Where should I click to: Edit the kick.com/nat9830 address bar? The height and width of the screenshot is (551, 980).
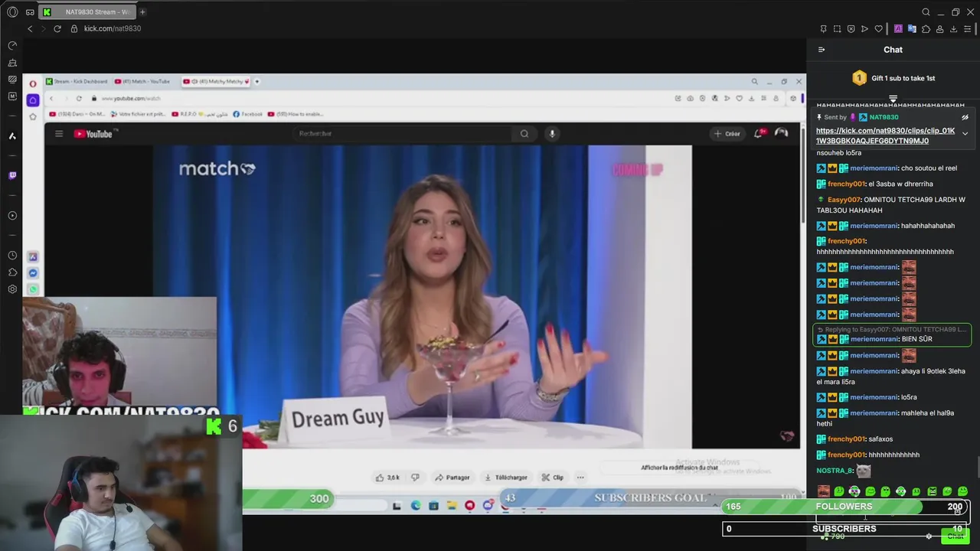click(113, 28)
